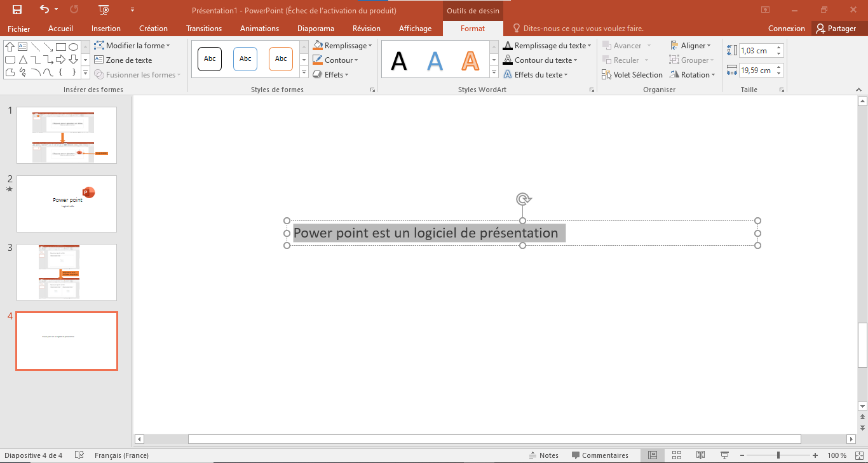Screen dimensions: 868x463
Task: Select the left brace shape
Action: [x=60, y=72]
